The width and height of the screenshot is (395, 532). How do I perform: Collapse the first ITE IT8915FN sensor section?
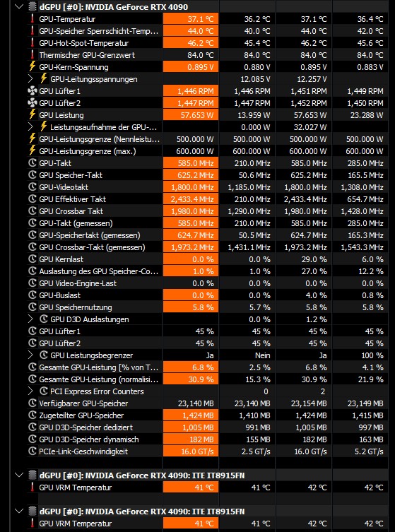pos(20,475)
